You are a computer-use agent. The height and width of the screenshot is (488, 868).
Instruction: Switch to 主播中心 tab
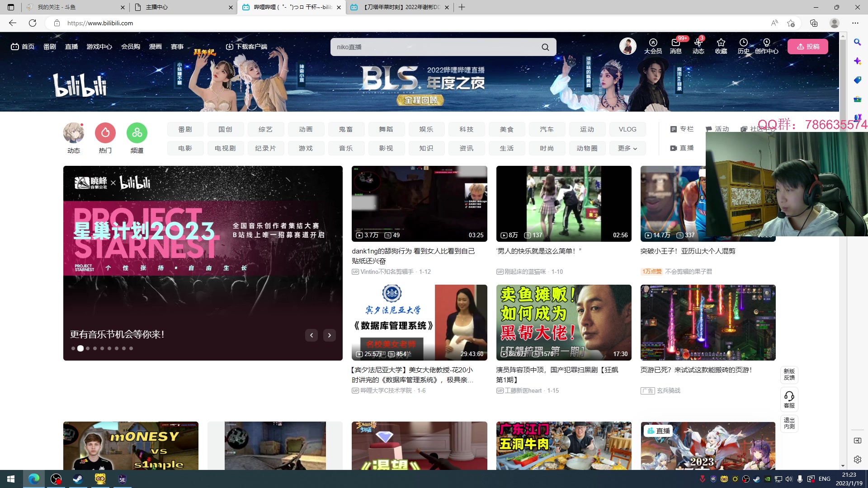click(x=184, y=7)
